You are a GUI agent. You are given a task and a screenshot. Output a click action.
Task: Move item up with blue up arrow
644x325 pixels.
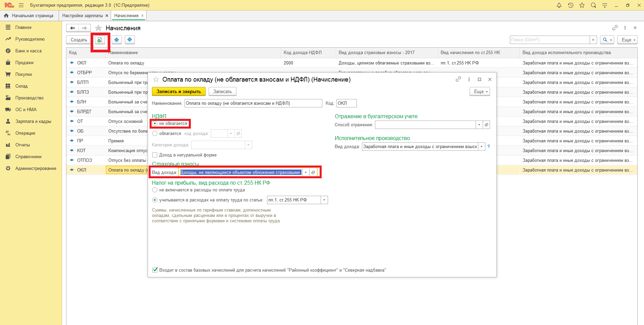point(116,40)
